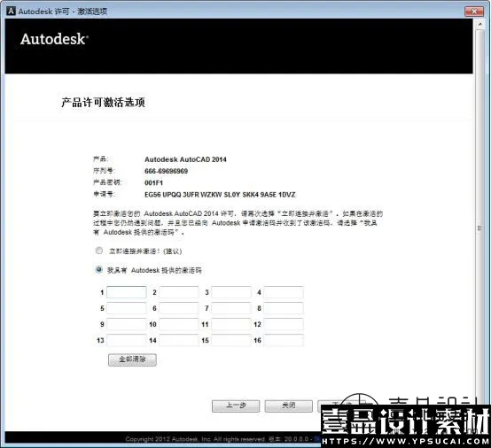491x448 pixels.
Task: Click activation code field 2
Action: coord(179,292)
